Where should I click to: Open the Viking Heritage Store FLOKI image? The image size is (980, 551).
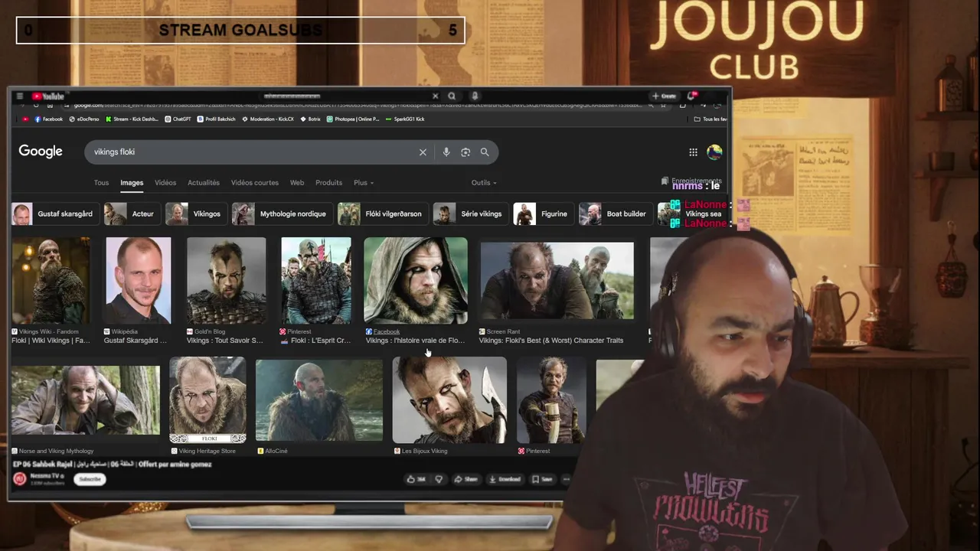pos(207,400)
